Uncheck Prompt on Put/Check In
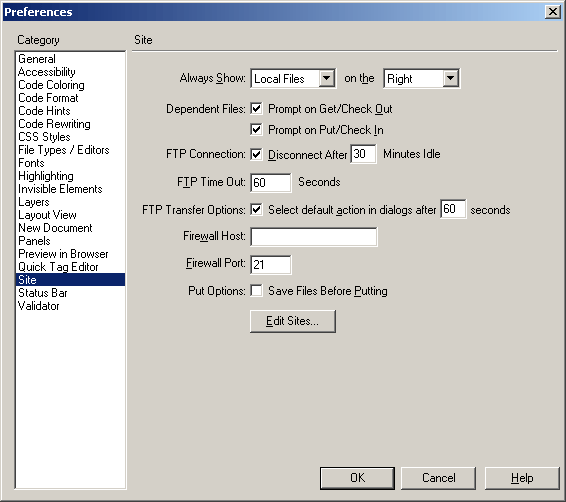The height and width of the screenshot is (502, 566). tap(256, 130)
